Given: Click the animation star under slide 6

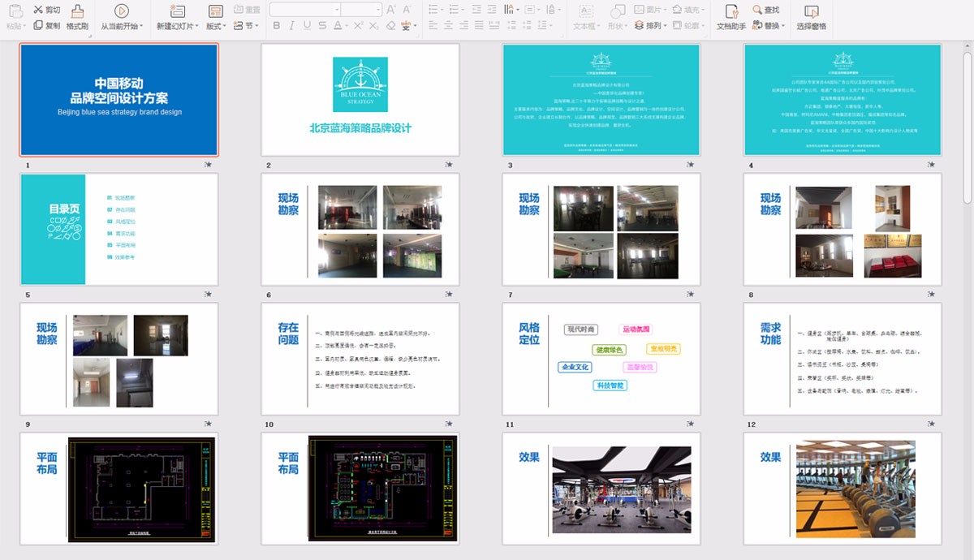Looking at the screenshot, I should [x=450, y=295].
